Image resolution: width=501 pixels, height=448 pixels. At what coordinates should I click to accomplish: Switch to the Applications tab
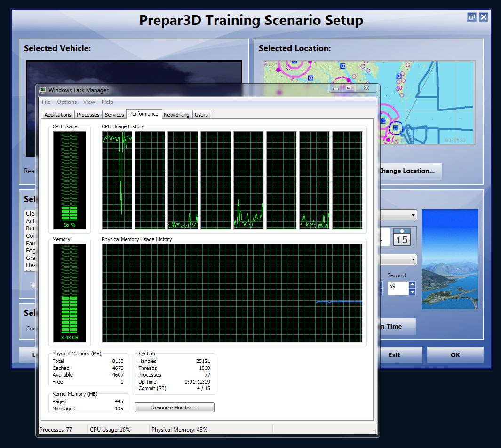(x=58, y=115)
